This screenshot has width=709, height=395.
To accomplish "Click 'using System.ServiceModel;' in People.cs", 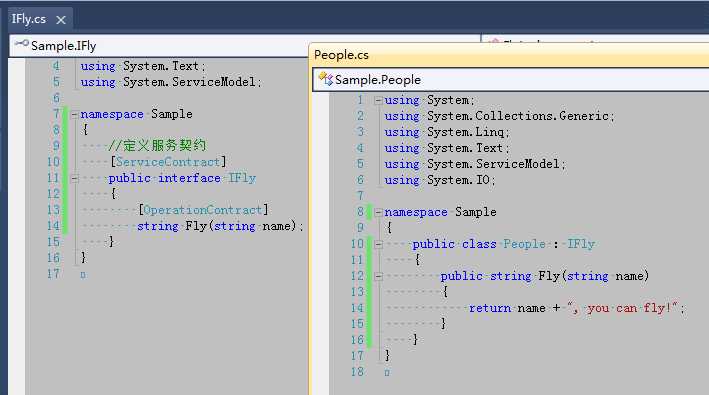I will pyautogui.click(x=475, y=164).
